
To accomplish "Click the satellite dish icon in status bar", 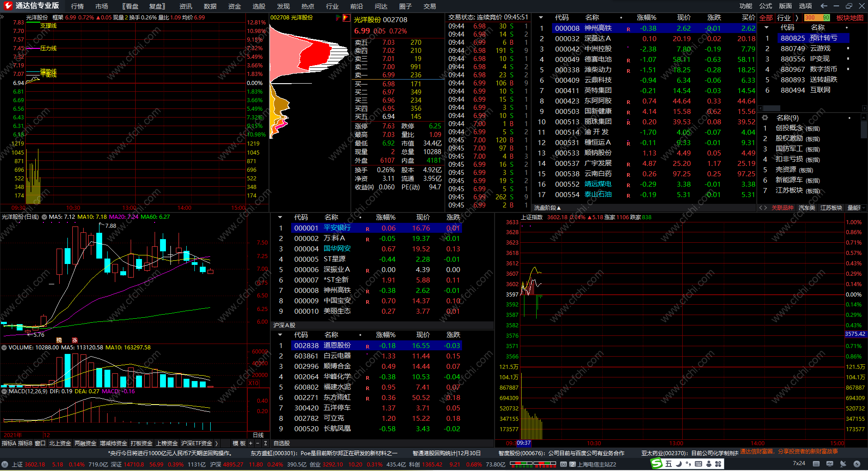I will click(843, 464).
